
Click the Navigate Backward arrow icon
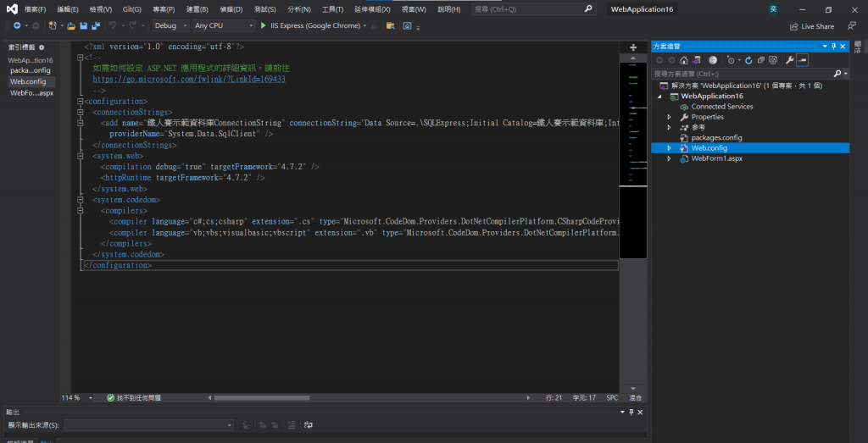(x=17, y=25)
